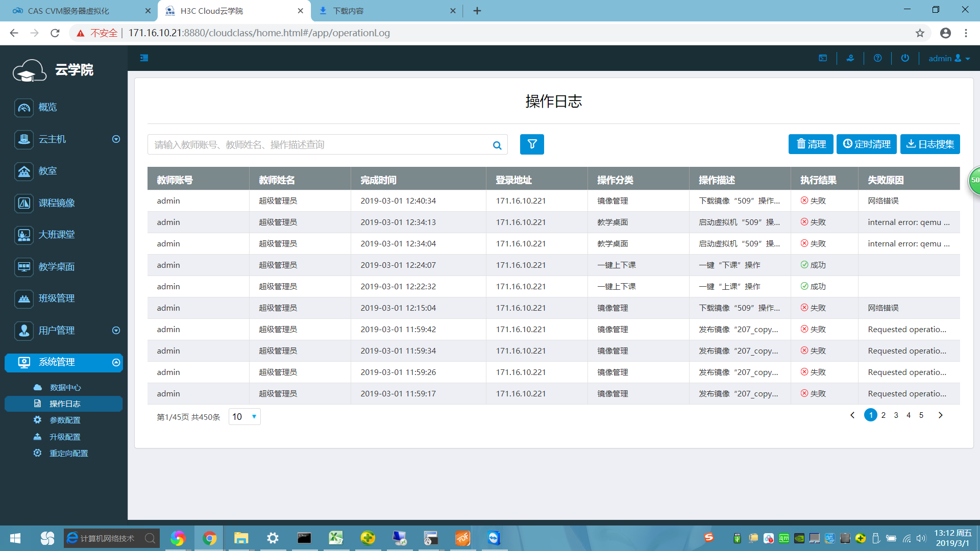The image size is (980, 551).
Task: Bookmark page with the star icon
Action: pyautogui.click(x=920, y=33)
